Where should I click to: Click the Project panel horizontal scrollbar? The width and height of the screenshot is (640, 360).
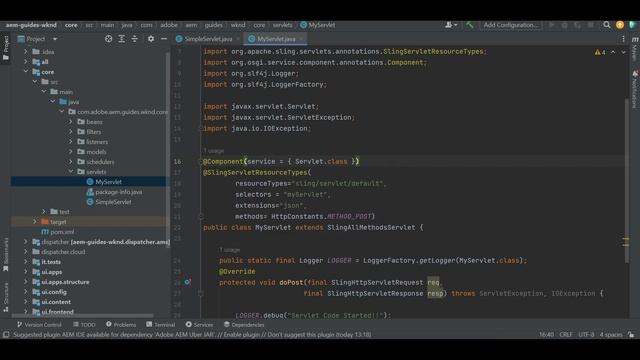point(83,316)
